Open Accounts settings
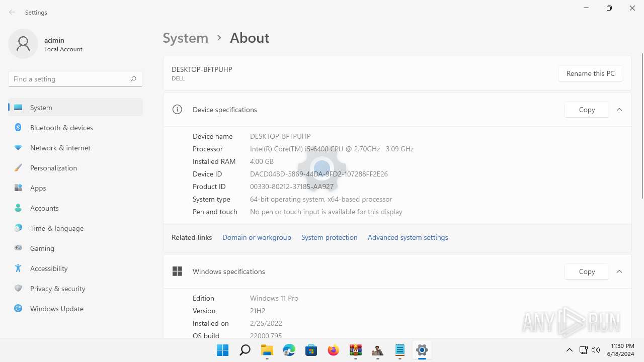This screenshot has height=362, width=644. point(75,208)
